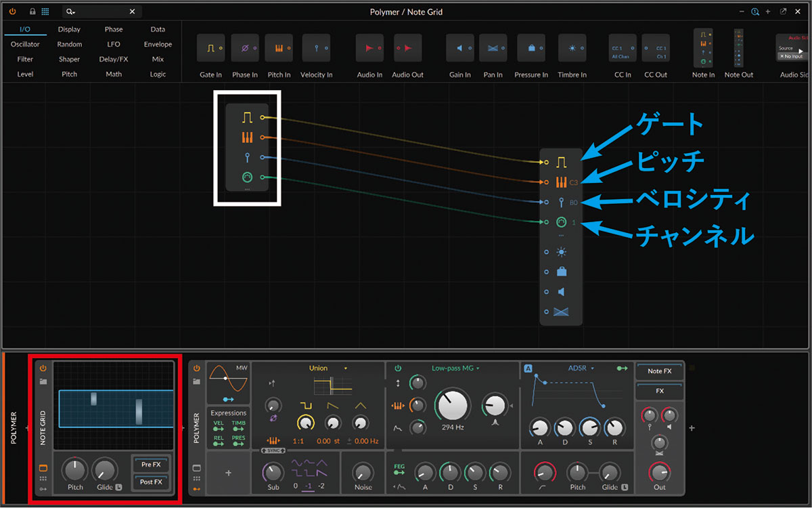812x508 pixels.
Task: Toggle window power button in title bar
Action: [13, 12]
